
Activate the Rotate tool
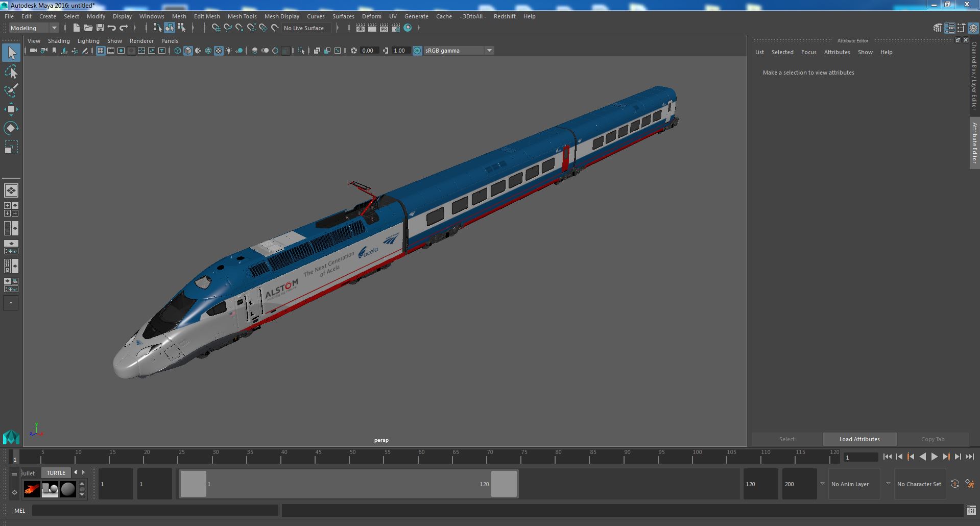(11, 128)
